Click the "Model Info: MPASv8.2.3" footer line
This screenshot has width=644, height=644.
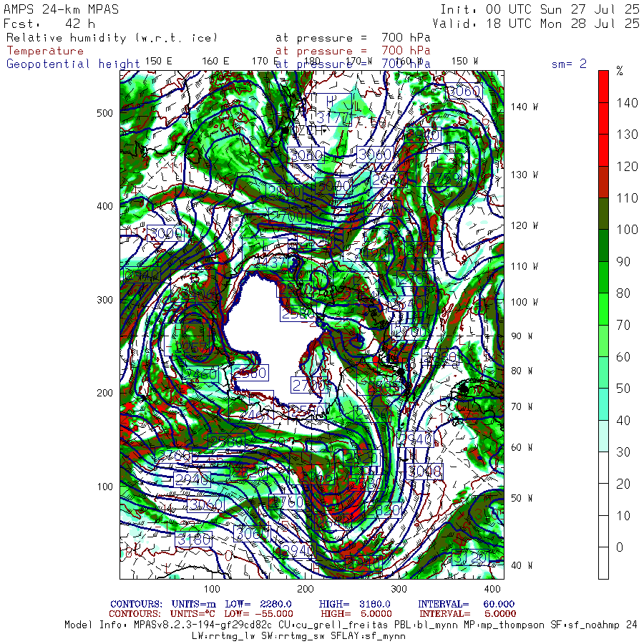[351, 625]
